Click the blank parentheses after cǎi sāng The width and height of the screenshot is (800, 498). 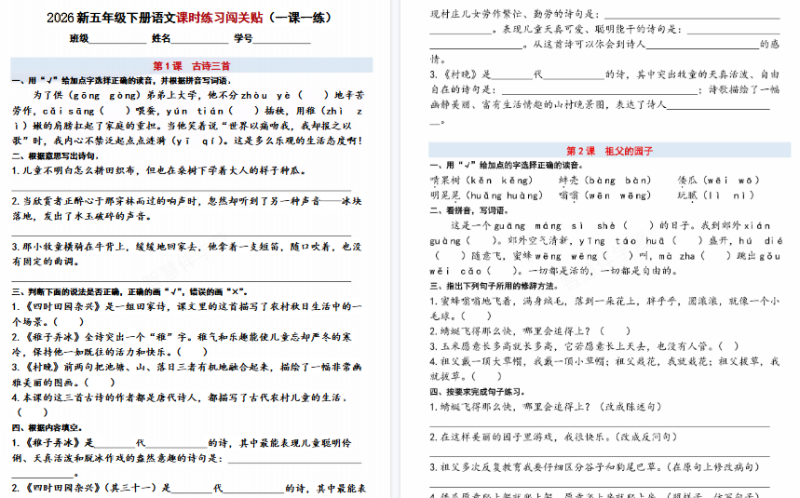pos(115,111)
